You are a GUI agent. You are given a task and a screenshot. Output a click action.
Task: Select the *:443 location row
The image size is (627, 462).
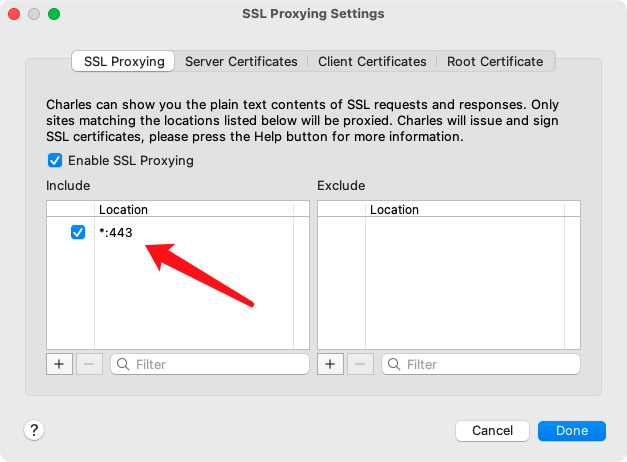[178, 232]
